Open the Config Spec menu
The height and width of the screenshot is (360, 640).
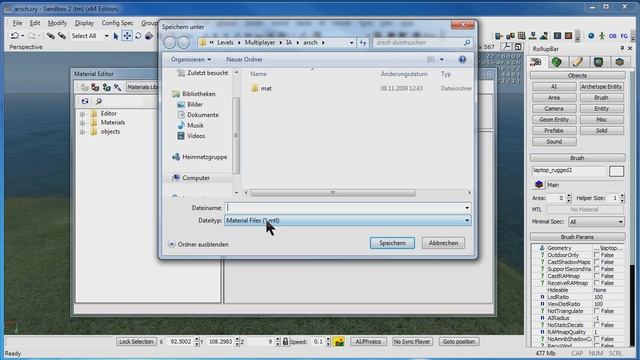pos(118,23)
